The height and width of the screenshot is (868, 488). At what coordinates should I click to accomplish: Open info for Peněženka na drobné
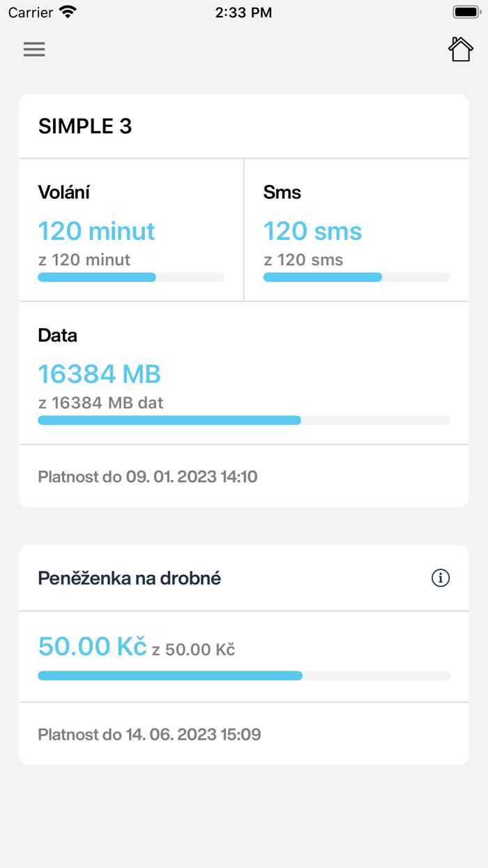[441, 578]
